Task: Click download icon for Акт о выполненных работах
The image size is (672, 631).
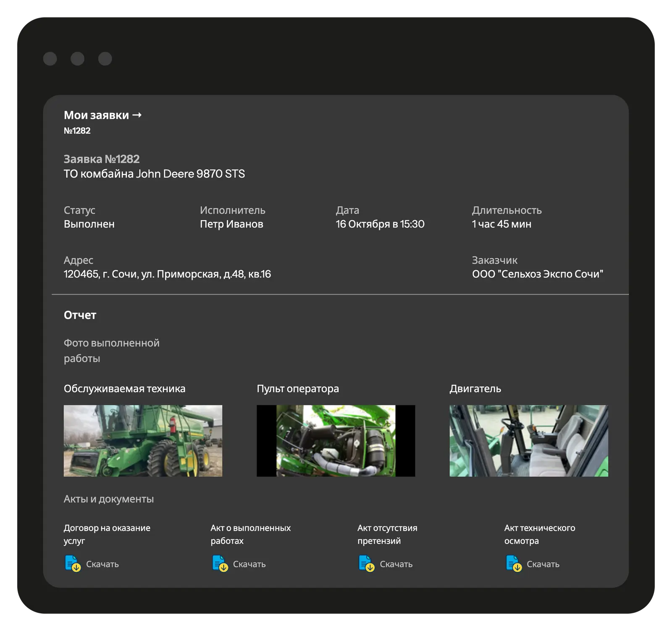Action: point(220,563)
